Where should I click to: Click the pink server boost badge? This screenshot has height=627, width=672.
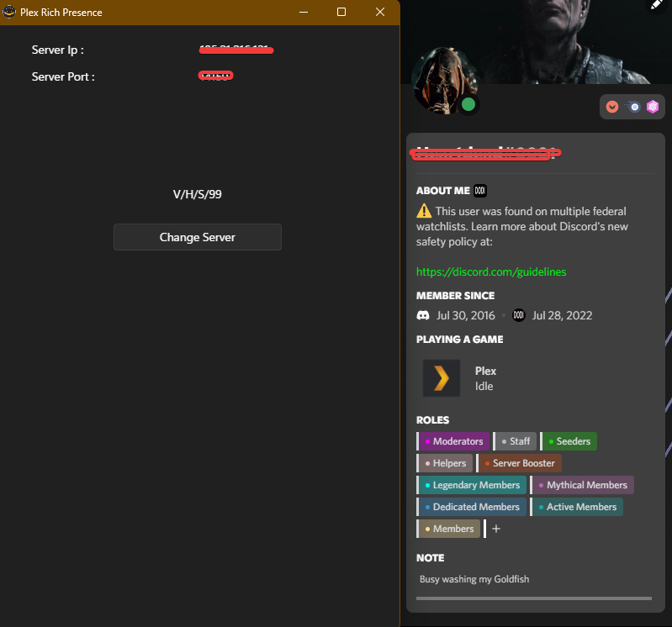pos(653,107)
